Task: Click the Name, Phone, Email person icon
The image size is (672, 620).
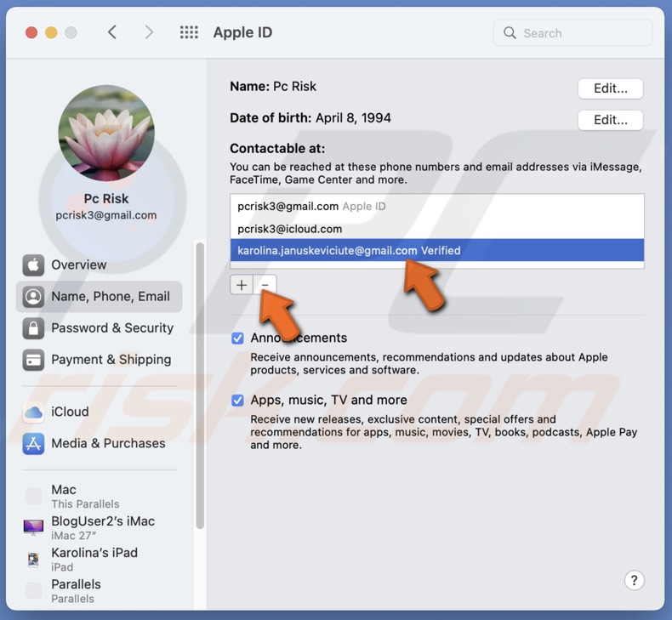Action: click(33, 297)
